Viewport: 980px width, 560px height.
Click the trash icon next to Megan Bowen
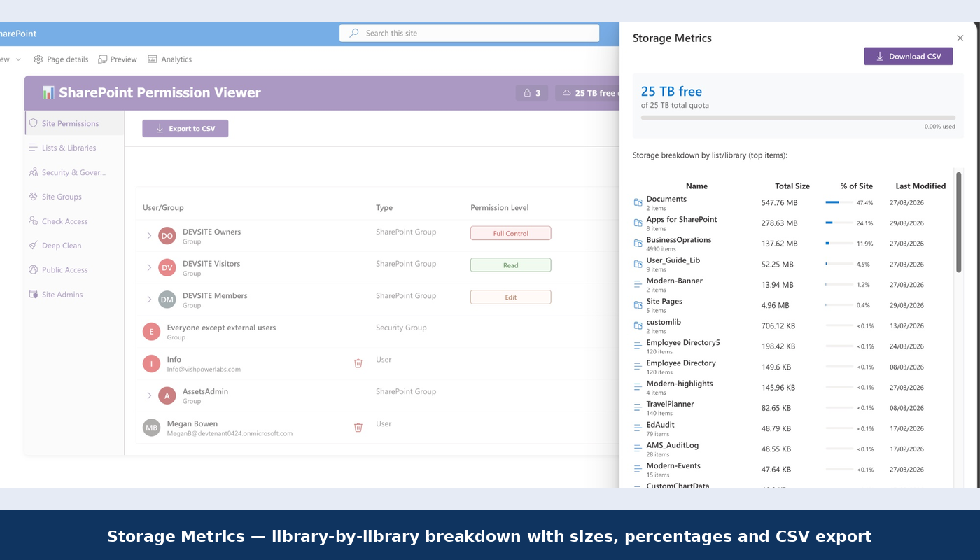pyautogui.click(x=358, y=428)
